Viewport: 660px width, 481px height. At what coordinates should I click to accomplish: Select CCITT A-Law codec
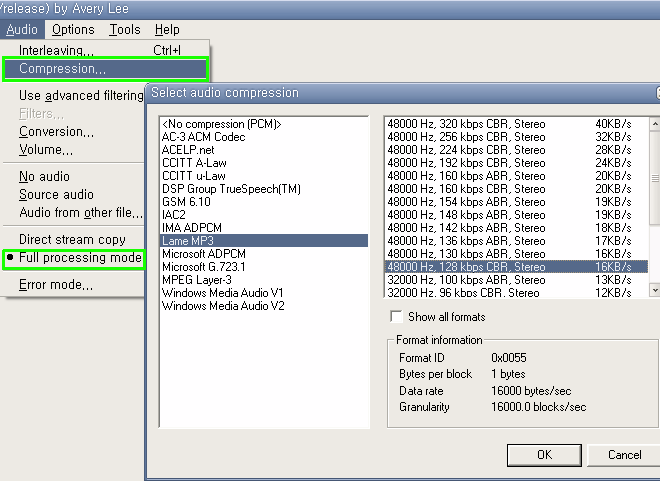(264, 163)
